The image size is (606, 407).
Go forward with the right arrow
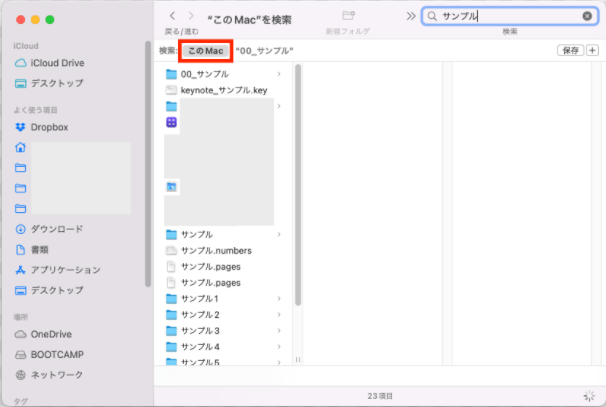[191, 16]
